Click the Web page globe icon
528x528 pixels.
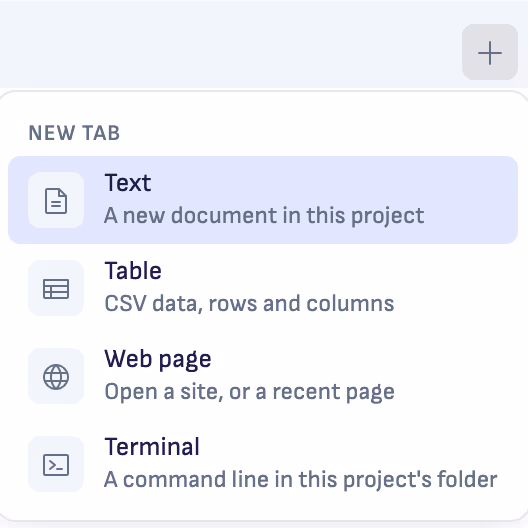pos(56,376)
